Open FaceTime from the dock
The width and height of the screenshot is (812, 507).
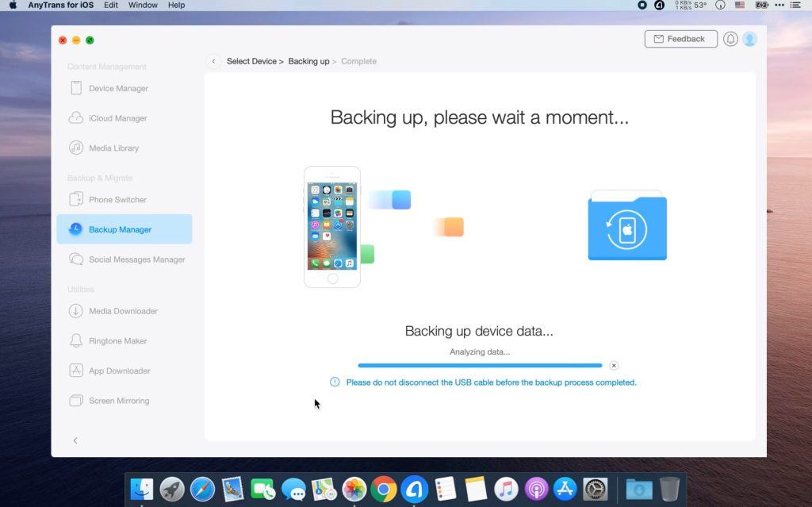click(x=263, y=489)
